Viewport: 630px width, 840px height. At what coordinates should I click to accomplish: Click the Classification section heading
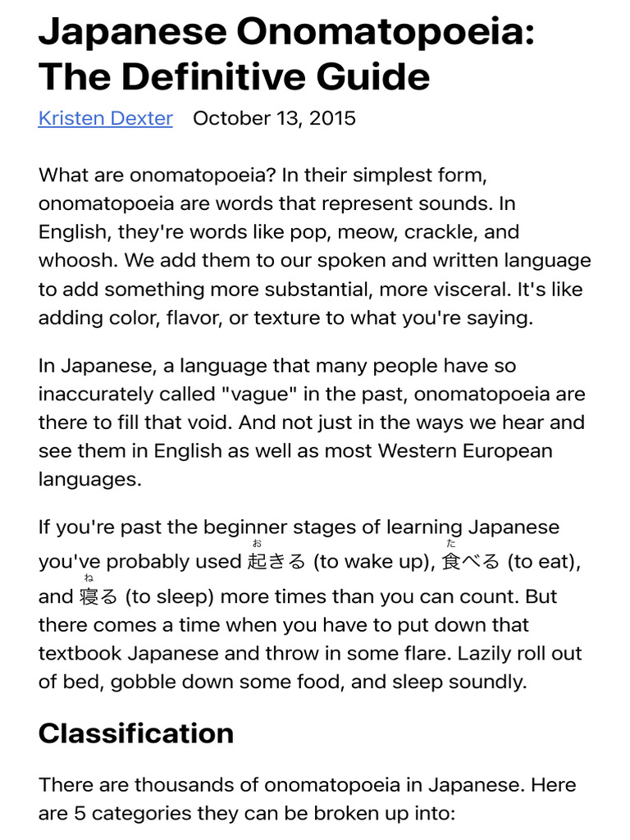(x=136, y=733)
